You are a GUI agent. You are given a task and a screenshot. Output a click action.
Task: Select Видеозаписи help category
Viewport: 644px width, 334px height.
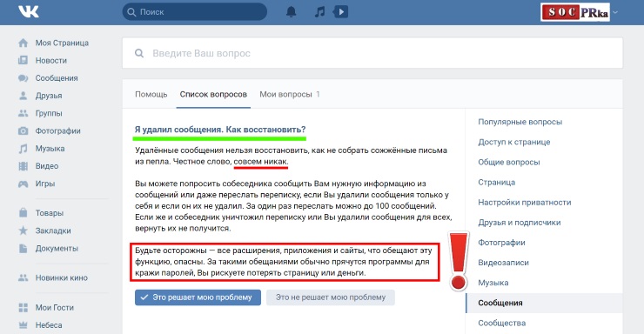click(503, 263)
